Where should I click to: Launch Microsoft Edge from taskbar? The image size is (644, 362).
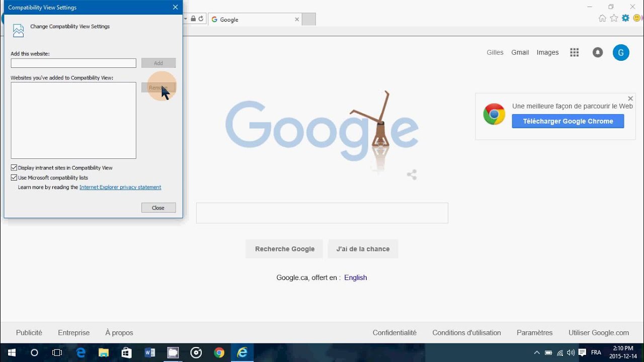(x=80, y=353)
